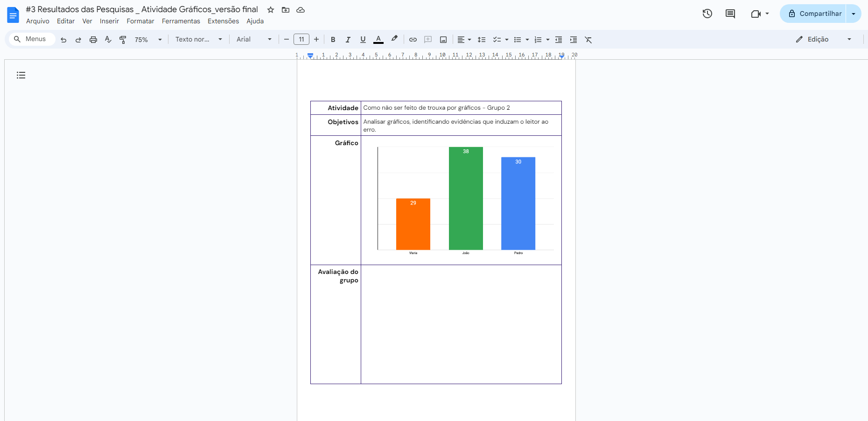Decrease paragraph indent
The height and width of the screenshot is (421, 868).
click(559, 40)
